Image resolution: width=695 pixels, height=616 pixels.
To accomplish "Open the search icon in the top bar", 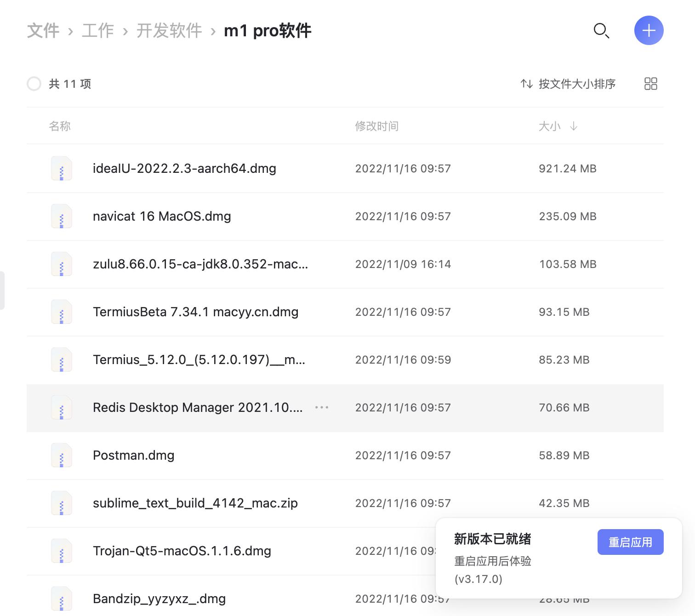I will [602, 31].
